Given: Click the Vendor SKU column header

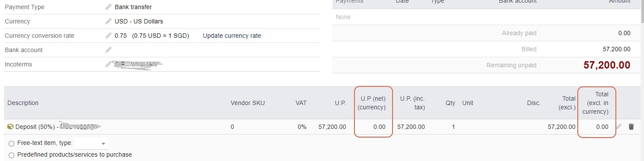Looking at the screenshot, I should pyautogui.click(x=248, y=103).
